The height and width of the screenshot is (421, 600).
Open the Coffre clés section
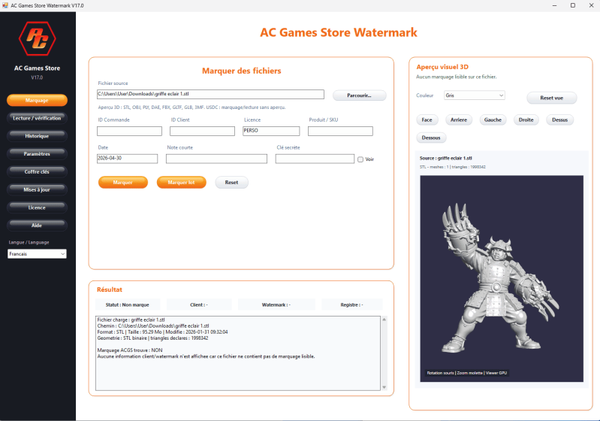(x=37, y=172)
